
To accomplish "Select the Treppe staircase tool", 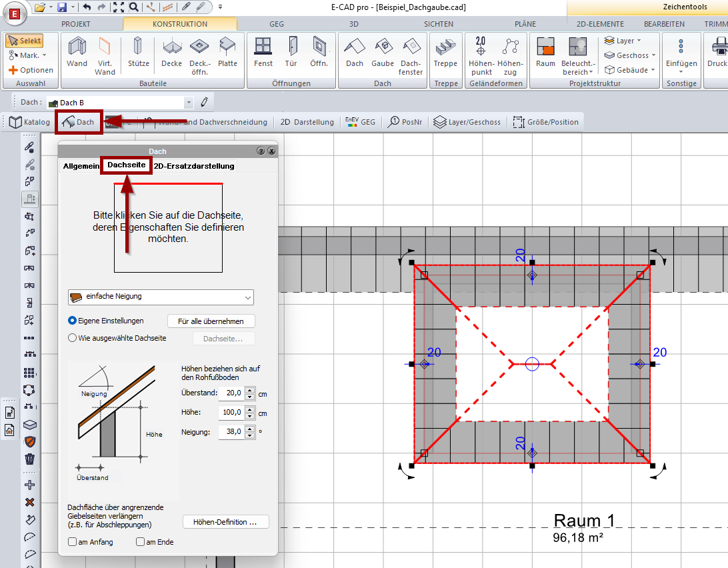I will coord(445,52).
